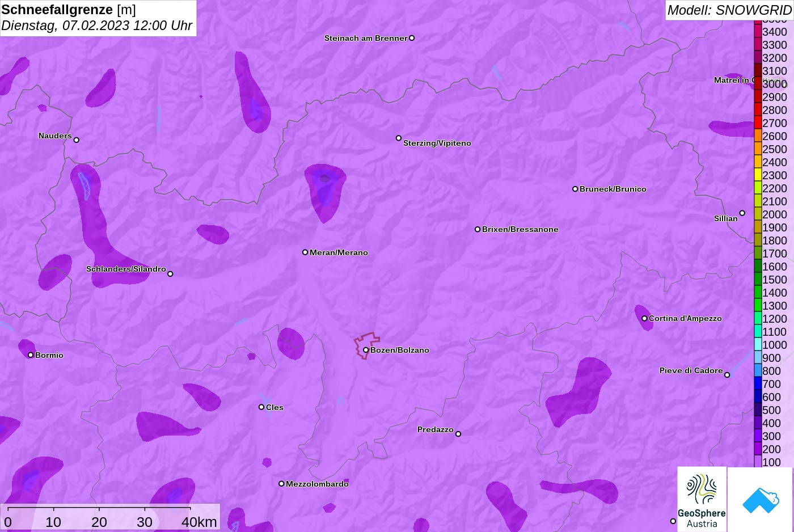Click the blue cloud arrow logo

pos(761,500)
